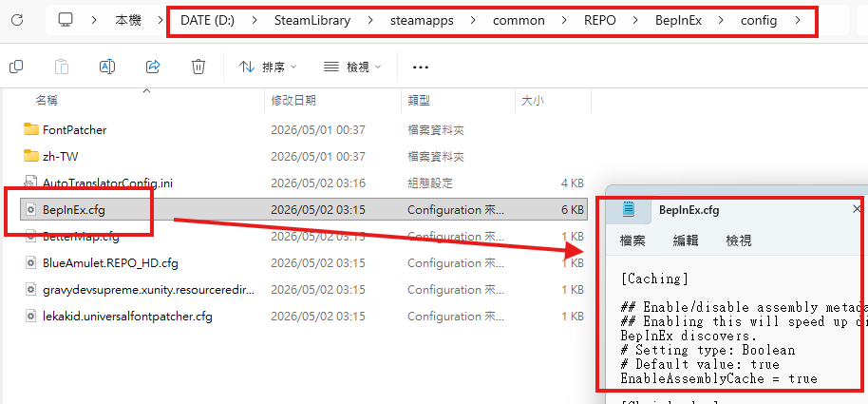Viewport: 868px width, 404px height.
Task: Open the 檢視 menu in Notepad
Action: coord(739,240)
